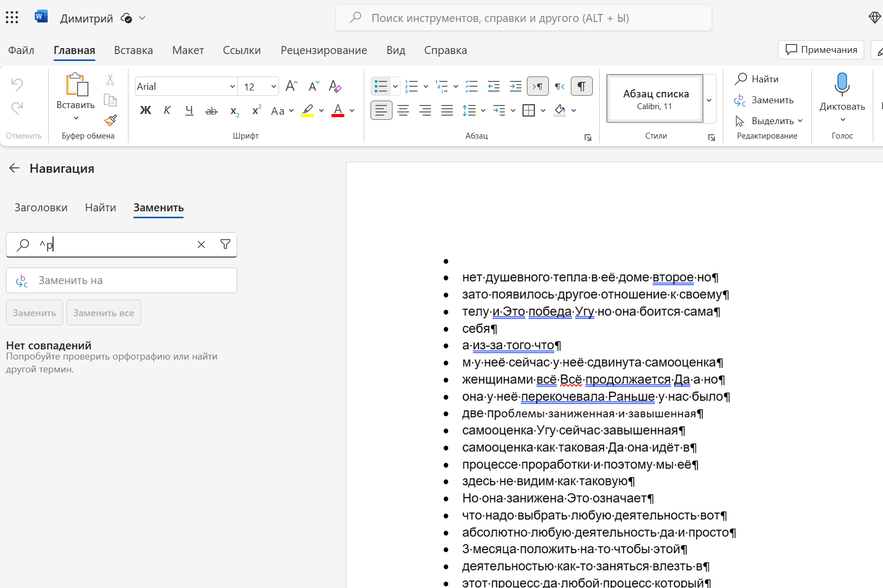Increase font size with larger A
Image resolution: width=883 pixels, height=588 pixels.
click(291, 86)
